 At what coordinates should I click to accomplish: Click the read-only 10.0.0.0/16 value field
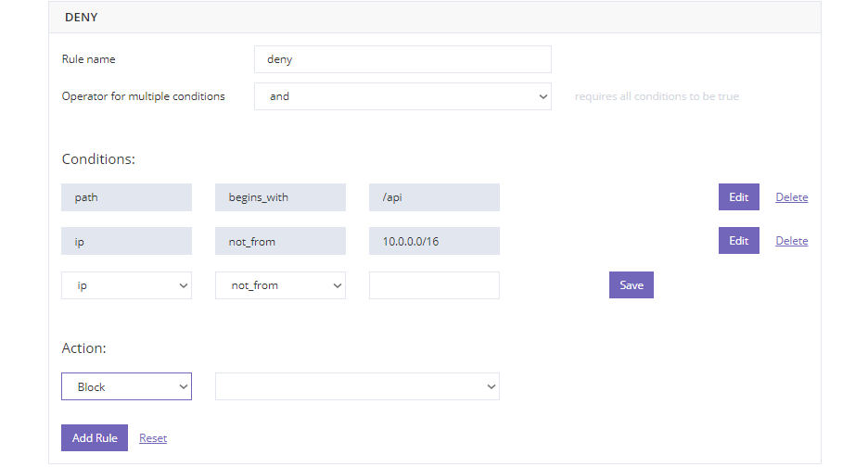pyautogui.click(x=434, y=241)
